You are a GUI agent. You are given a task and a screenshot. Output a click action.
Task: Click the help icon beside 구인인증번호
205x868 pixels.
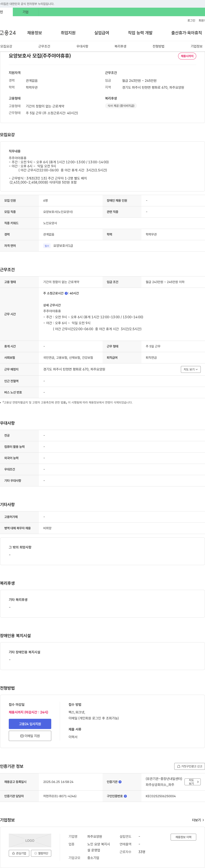(125, 796)
